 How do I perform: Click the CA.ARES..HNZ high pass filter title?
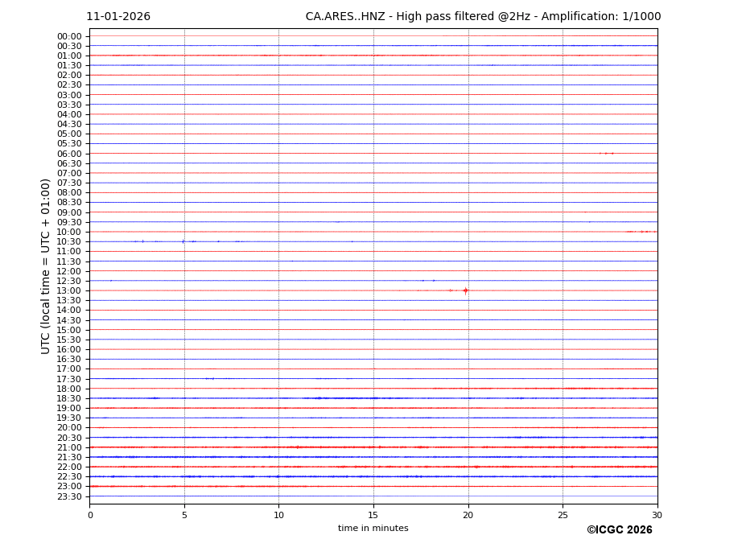click(x=483, y=17)
